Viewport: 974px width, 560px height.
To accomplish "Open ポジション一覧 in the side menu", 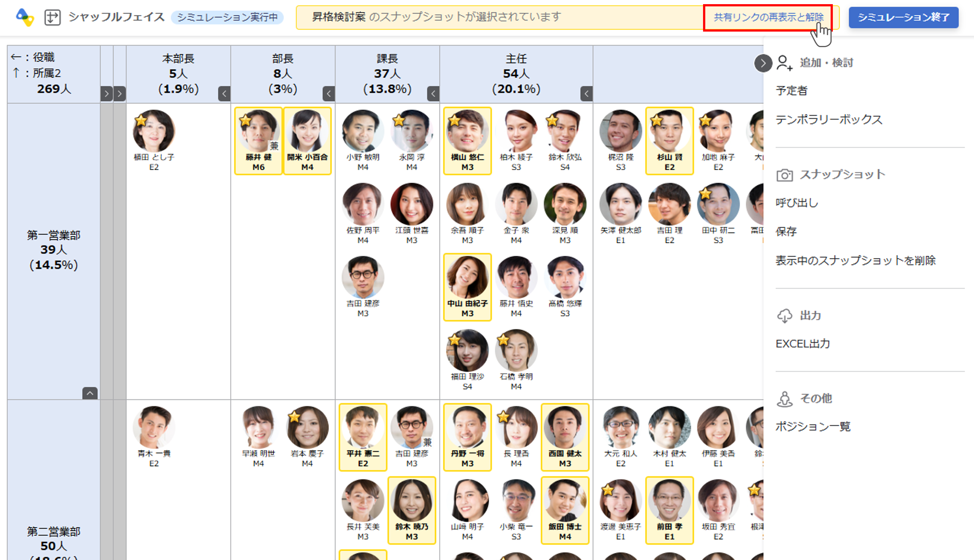I will 813,426.
